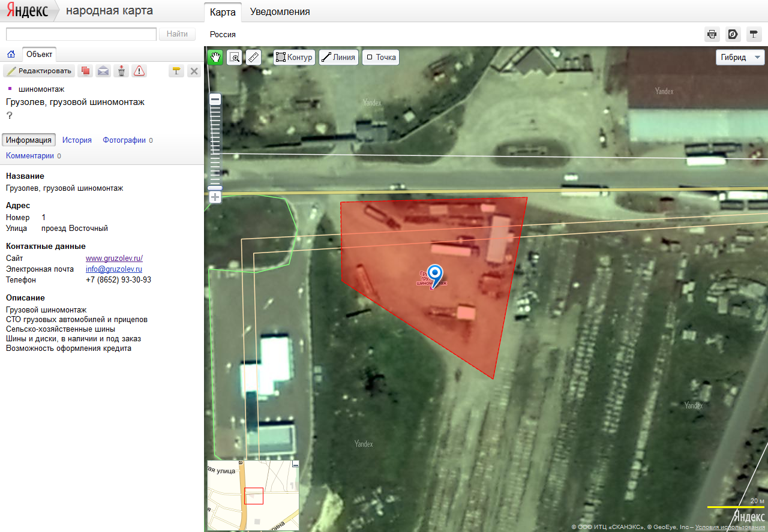Screen dimensions: 768x532
Task: Click the blue map pin marker
Action: [x=436, y=275]
